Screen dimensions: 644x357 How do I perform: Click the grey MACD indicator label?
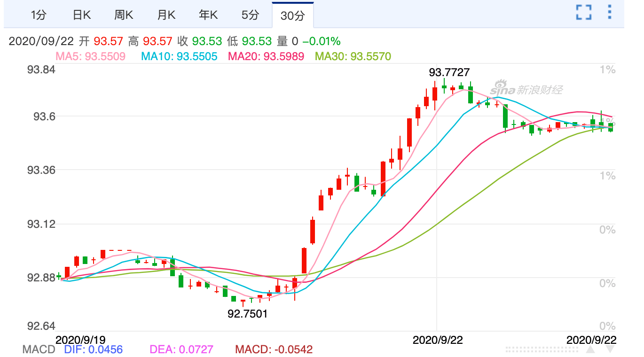pos(39,349)
